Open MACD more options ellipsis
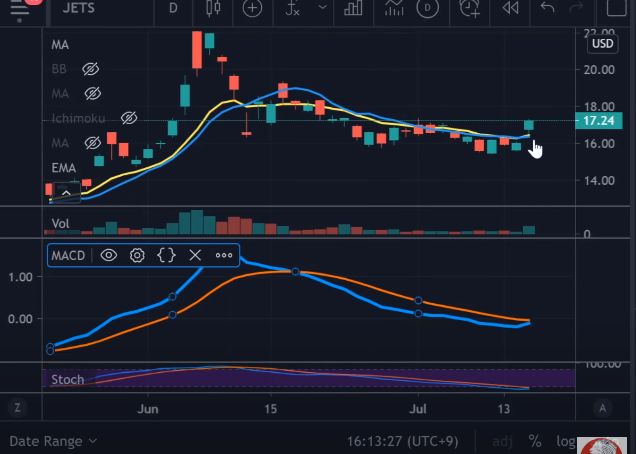The height and width of the screenshot is (454, 636). pos(224,255)
